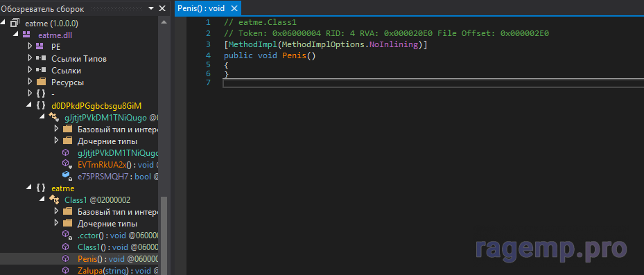Click the Penis() method icon

(x=65, y=259)
